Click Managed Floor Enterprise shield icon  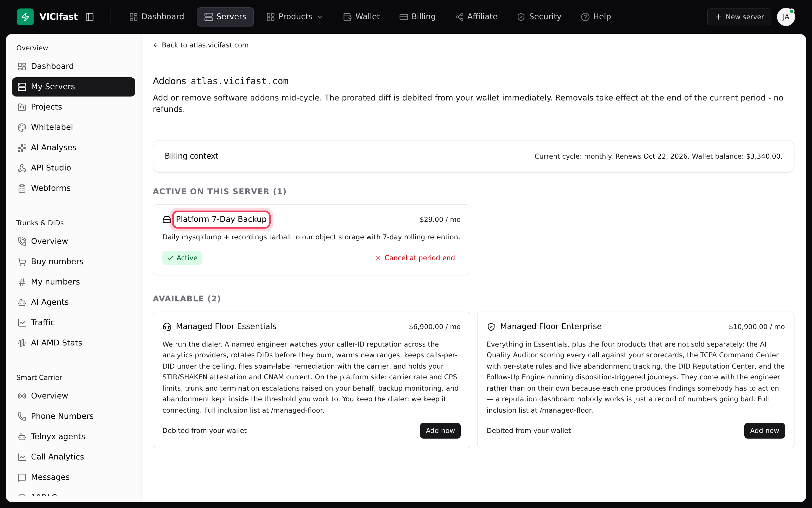tap(491, 327)
